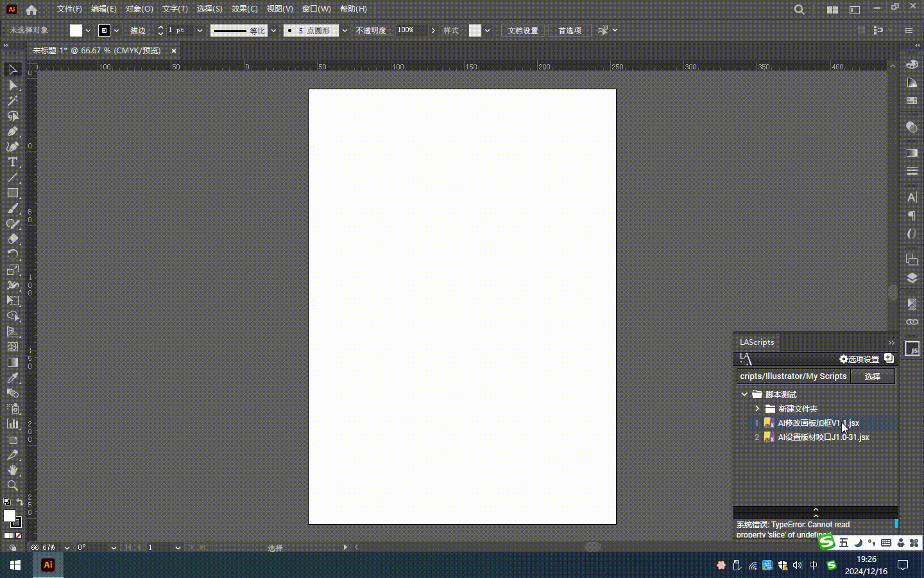Screen dimensions: 924x578
Task: Activate the Artboard tool
Action: point(12,439)
